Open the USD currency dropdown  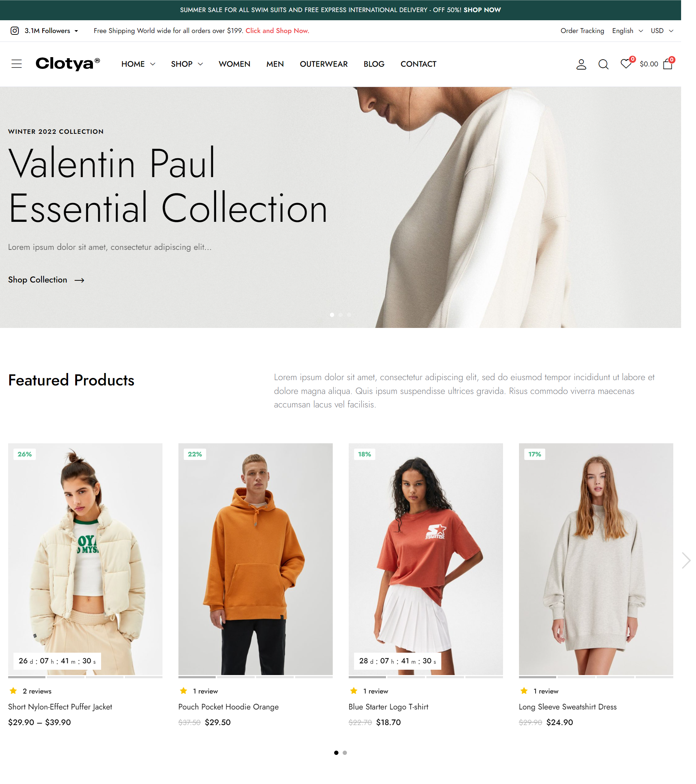(662, 31)
